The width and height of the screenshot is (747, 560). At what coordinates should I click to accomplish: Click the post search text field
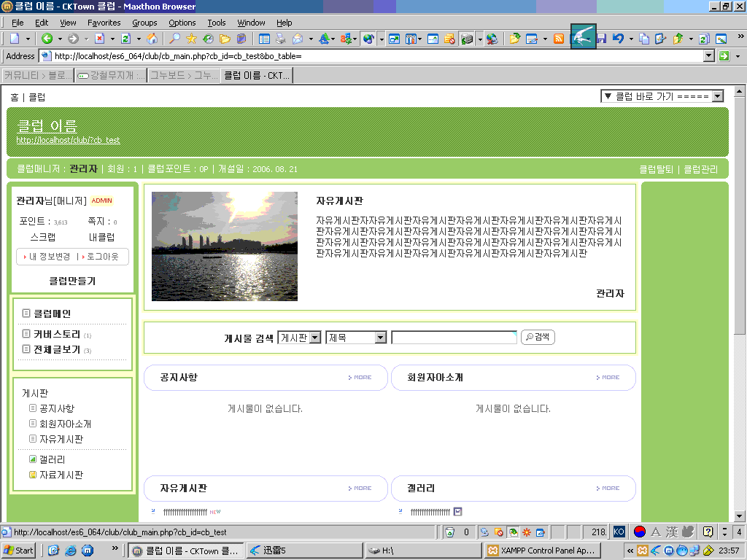(x=454, y=338)
